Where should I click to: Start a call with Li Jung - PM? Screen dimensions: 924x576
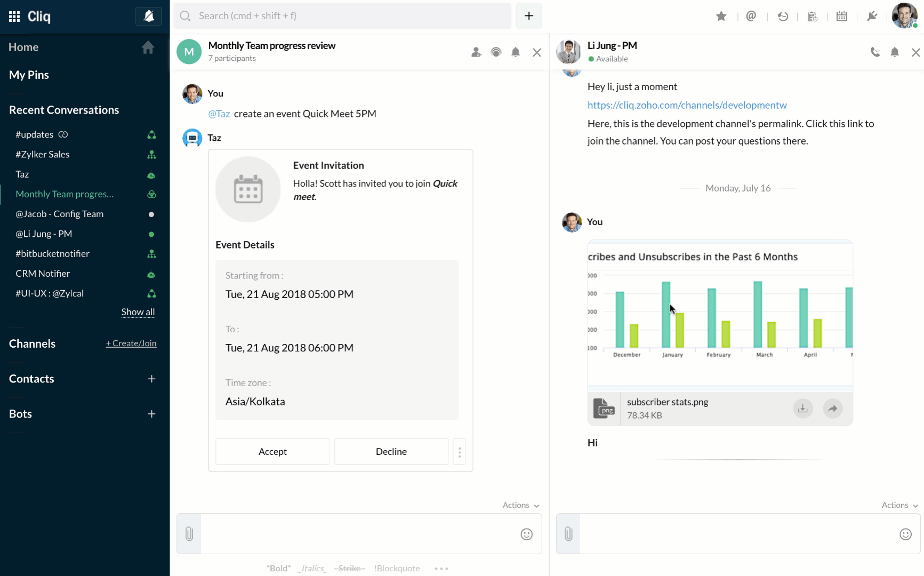875,52
